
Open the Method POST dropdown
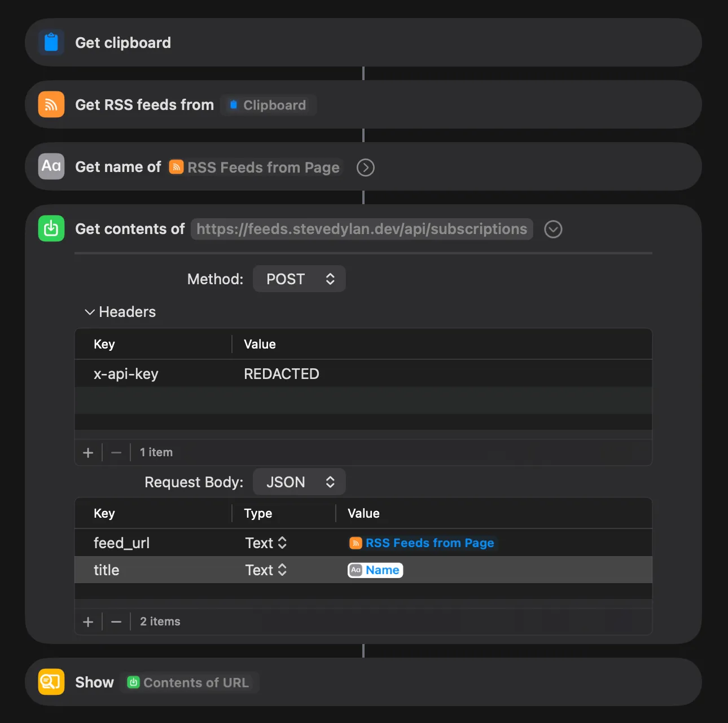(299, 279)
